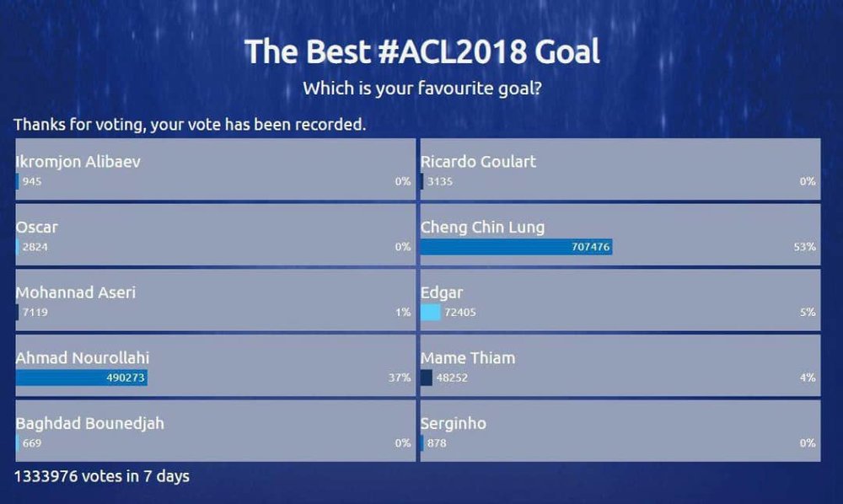The height and width of the screenshot is (504, 843).
Task: Click Mame Thiam's dark blue vote bar
Action: tap(427, 378)
